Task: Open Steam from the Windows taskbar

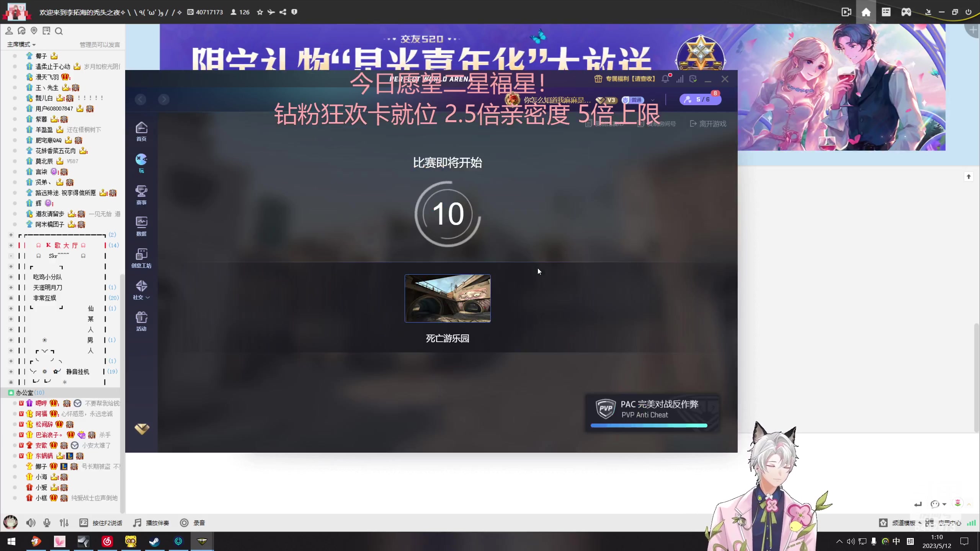Action: [x=154, y=541]
